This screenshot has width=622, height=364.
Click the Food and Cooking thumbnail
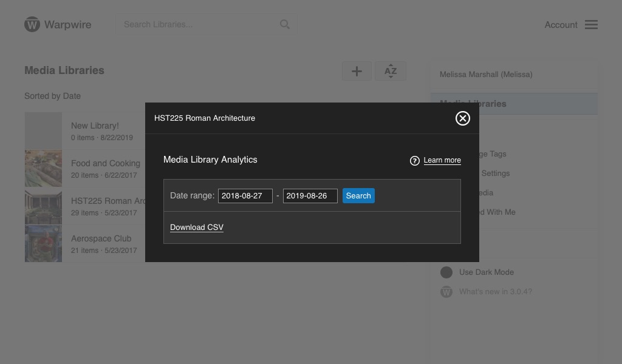(x=43, y=168)
